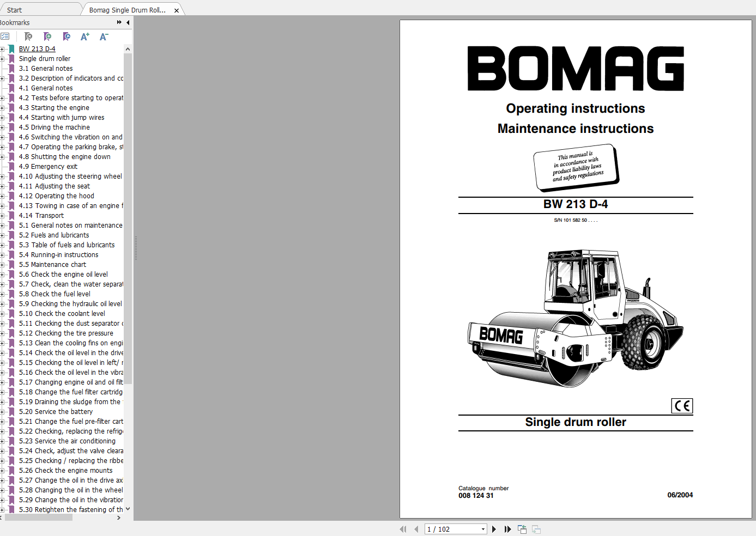Click the bookmark icon beside 4.14 Transport
Screen dimensions: 756x536
point(11,216)
